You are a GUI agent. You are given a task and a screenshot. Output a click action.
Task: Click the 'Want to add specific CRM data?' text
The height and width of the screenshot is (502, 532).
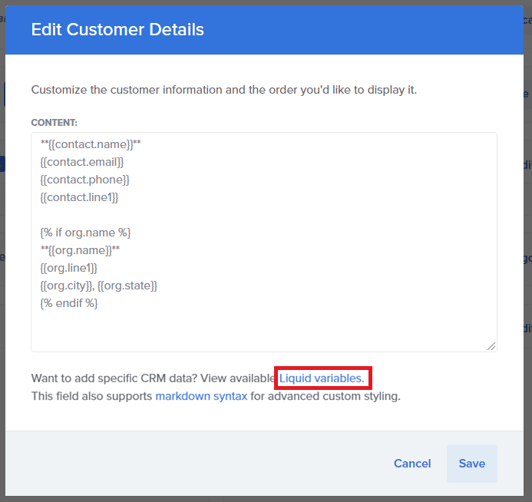(x=114, y=378)
